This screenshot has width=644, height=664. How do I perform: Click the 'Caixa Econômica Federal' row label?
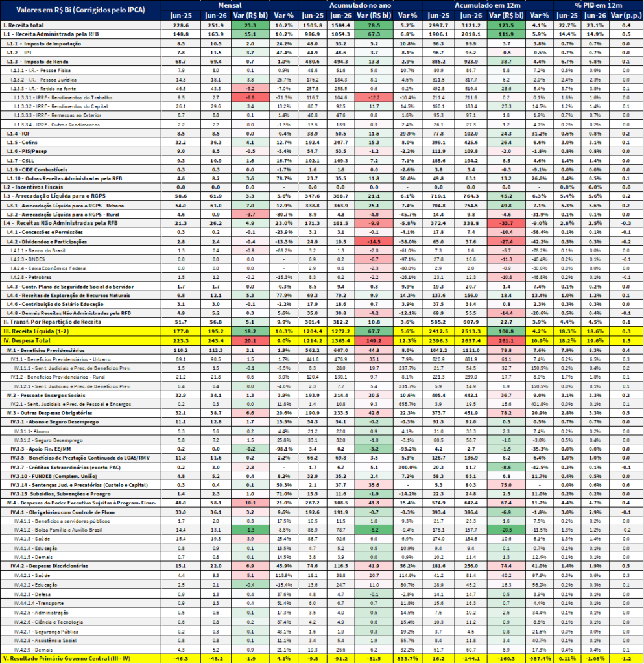(48, 268)
